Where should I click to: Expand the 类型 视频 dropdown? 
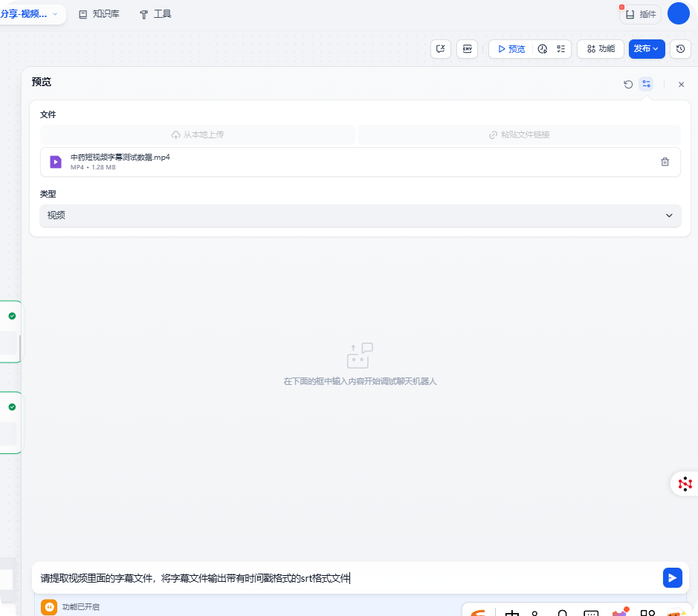point(360,215)
